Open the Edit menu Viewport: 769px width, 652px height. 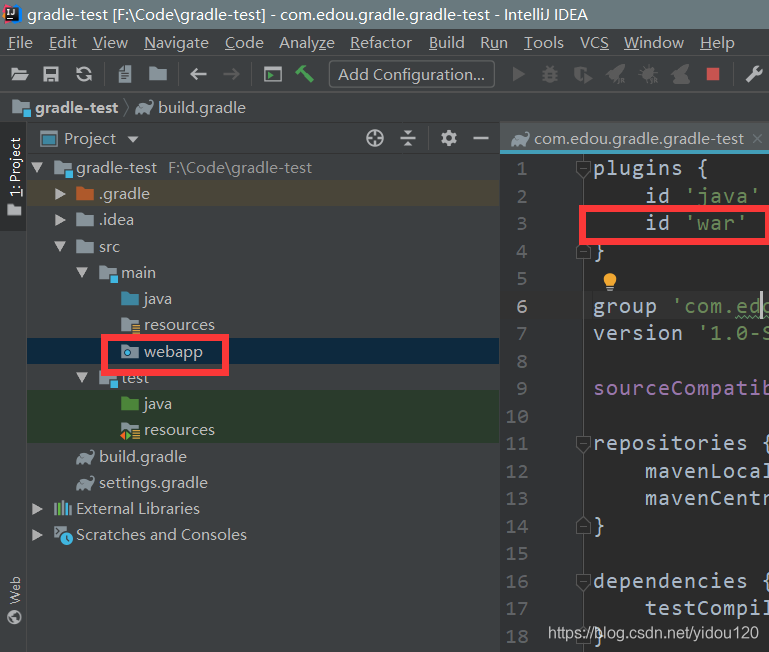point(63,43)
